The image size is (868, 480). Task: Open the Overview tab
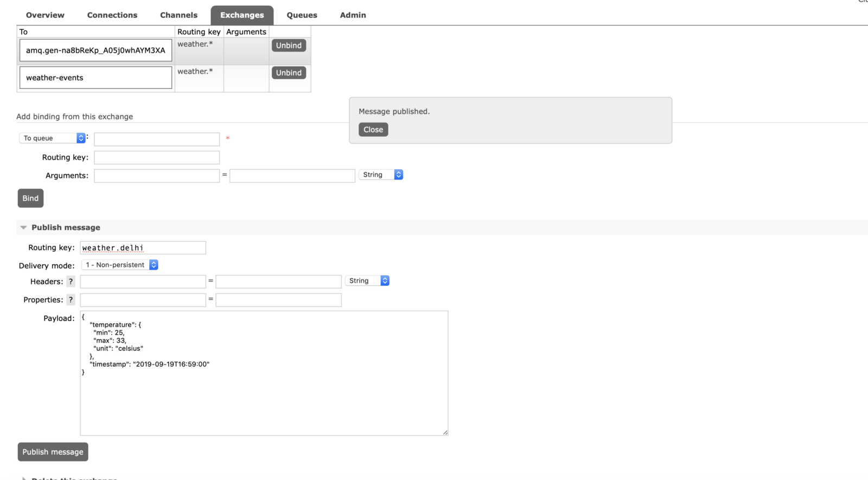(45, 15)
